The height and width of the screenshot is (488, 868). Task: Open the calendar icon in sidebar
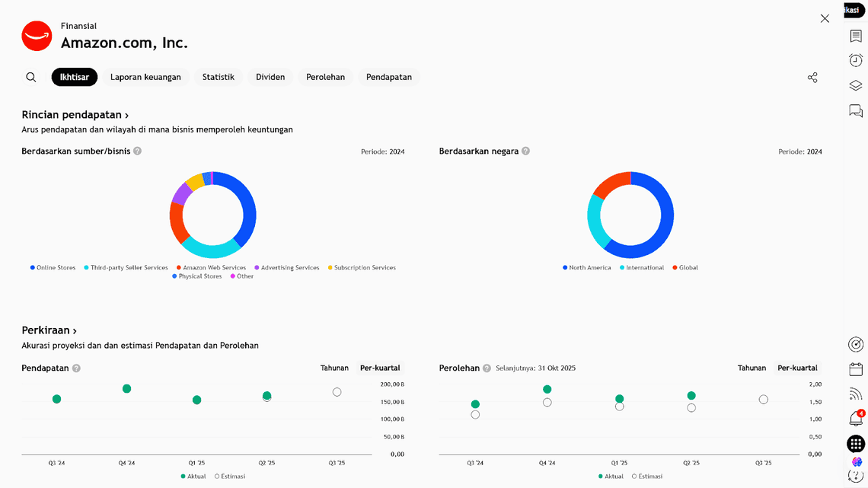tap(856, 369)
